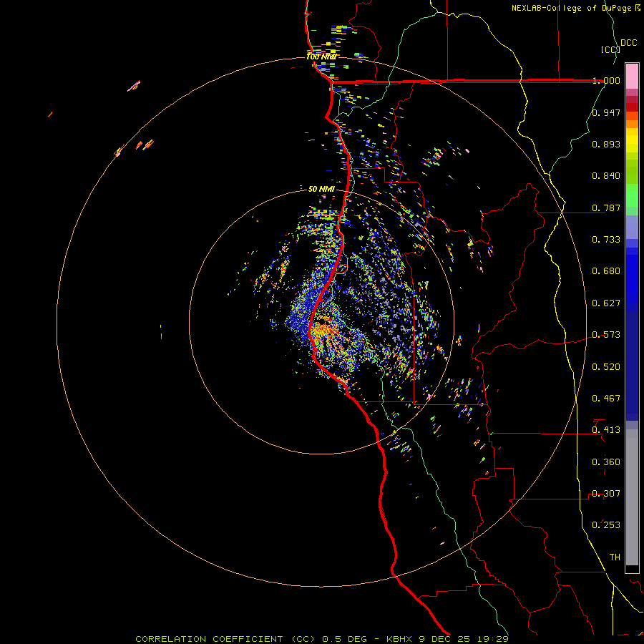Click the 50 NMI range ring label
The image size is (644, 644).
[321, 189]
